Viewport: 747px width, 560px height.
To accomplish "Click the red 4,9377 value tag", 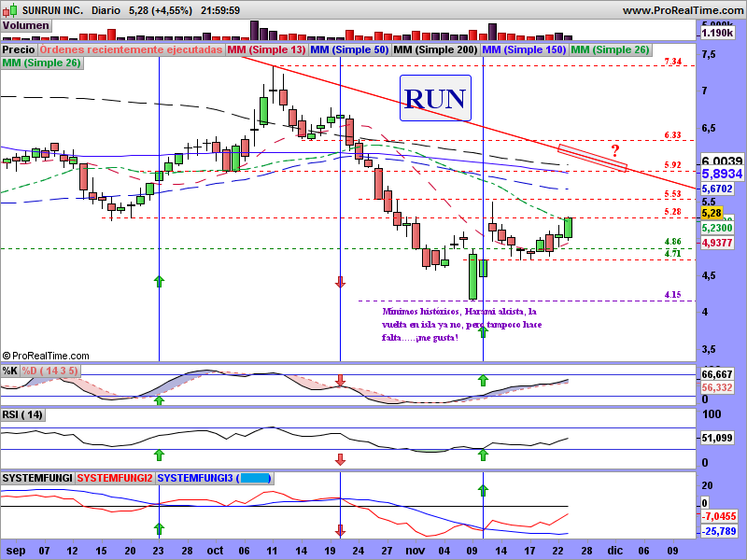I will [717, 243].
